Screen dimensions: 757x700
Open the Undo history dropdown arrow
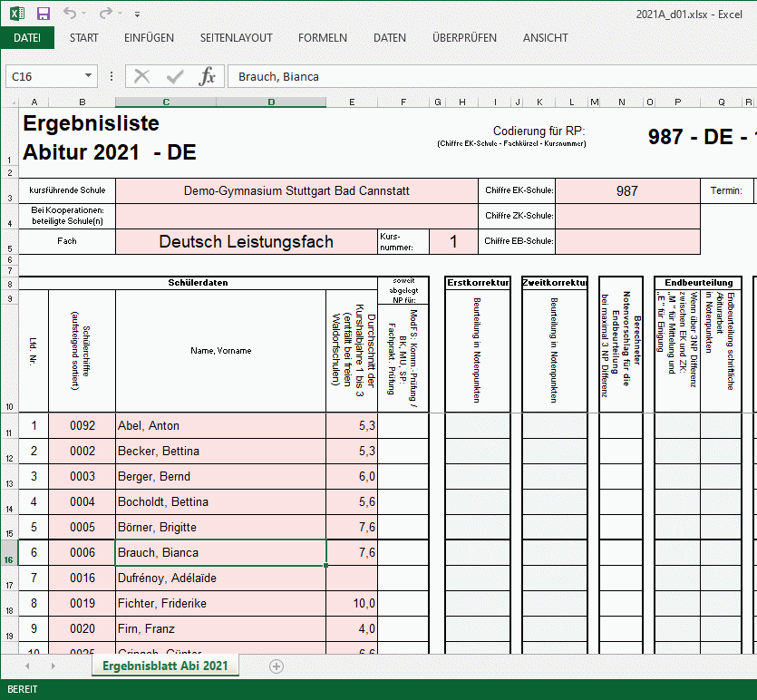click(85, 15)
